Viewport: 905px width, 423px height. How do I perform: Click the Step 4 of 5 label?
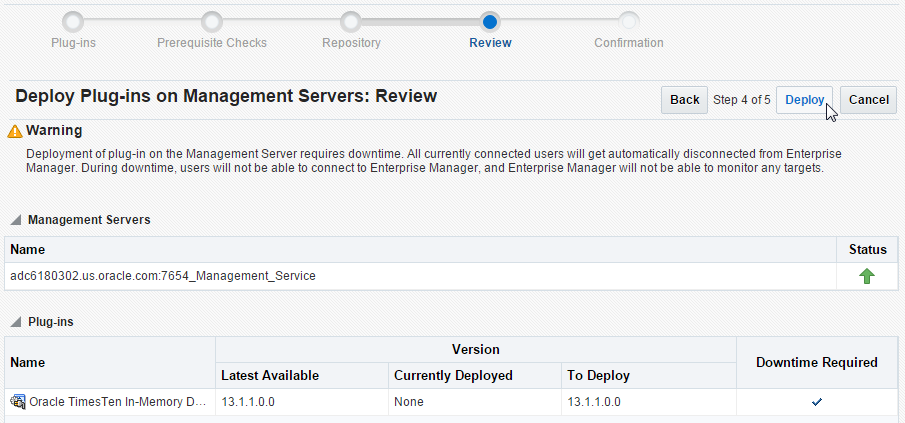(x=742, y=100)
